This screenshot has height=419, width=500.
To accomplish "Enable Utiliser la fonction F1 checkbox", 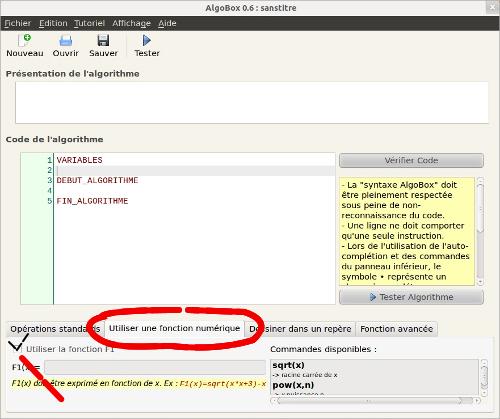I will click(17, 349).
